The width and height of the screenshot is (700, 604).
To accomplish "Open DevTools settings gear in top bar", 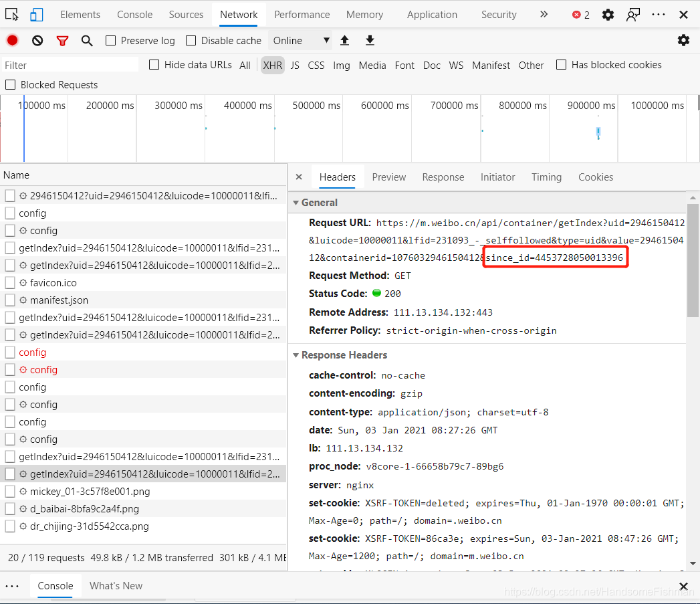I will pos(608,15).
